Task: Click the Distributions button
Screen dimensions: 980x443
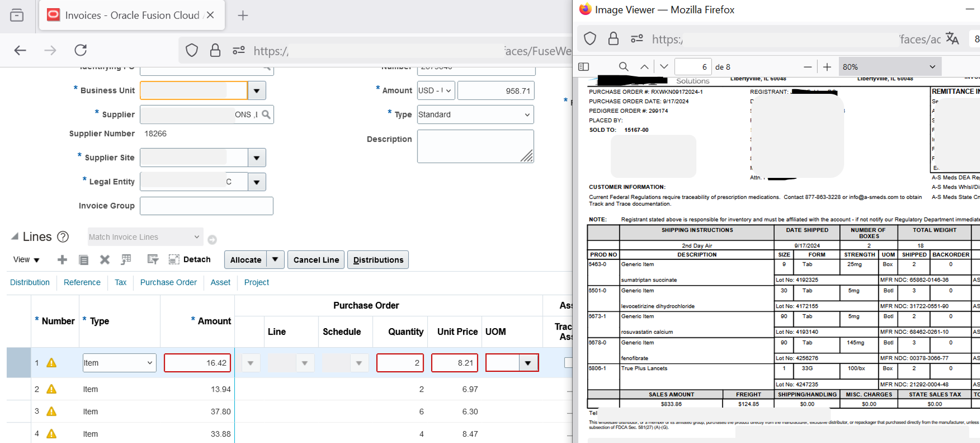Action: tap(378, 259)
